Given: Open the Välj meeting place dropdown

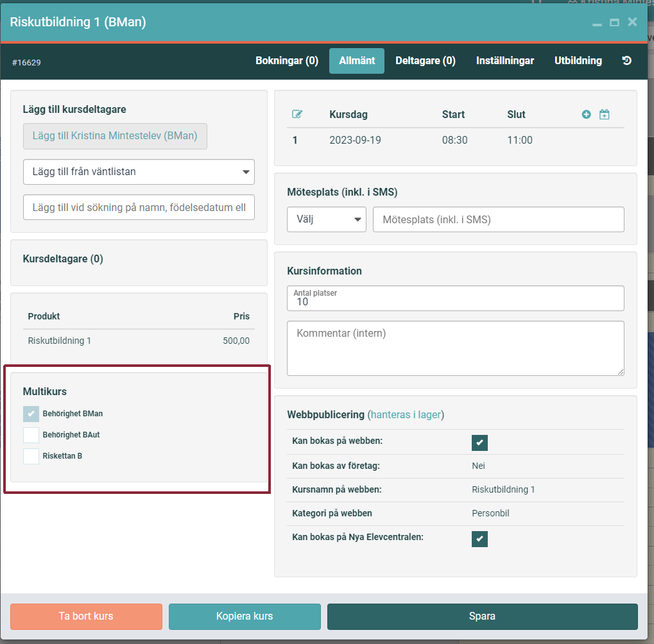Looking at the screenshot, I should 327,219.
